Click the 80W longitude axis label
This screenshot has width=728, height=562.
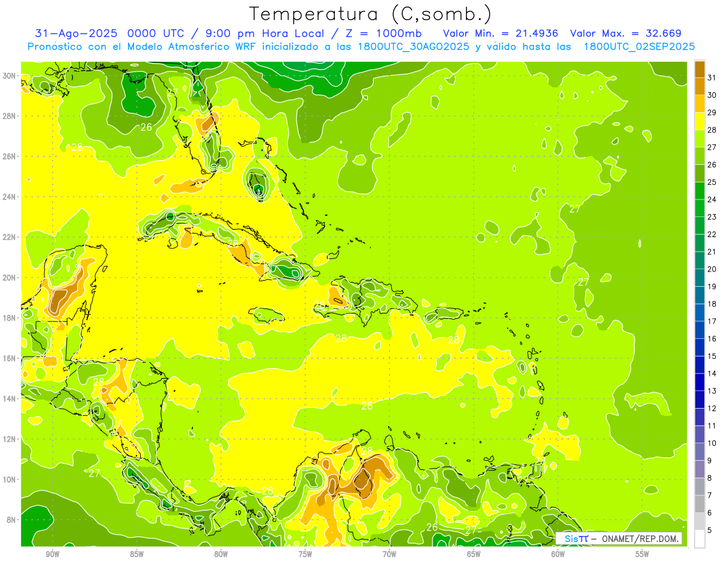point(221,554)
